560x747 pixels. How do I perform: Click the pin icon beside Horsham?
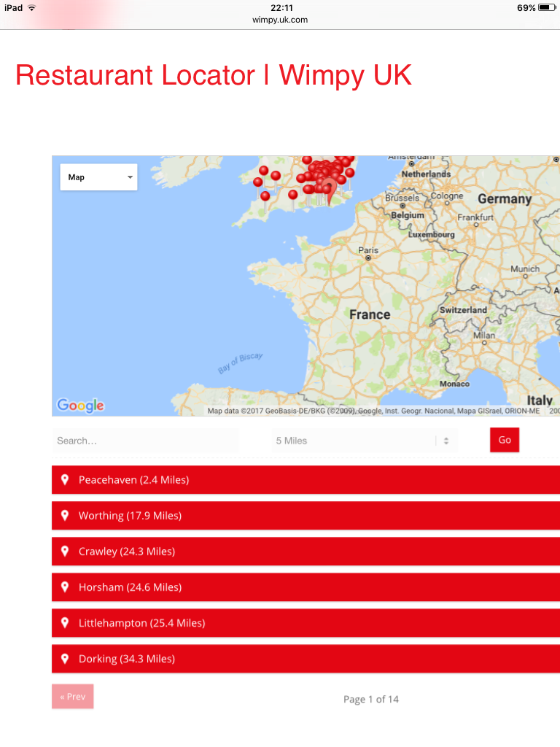pyautogui.click(x=65, y=587)
